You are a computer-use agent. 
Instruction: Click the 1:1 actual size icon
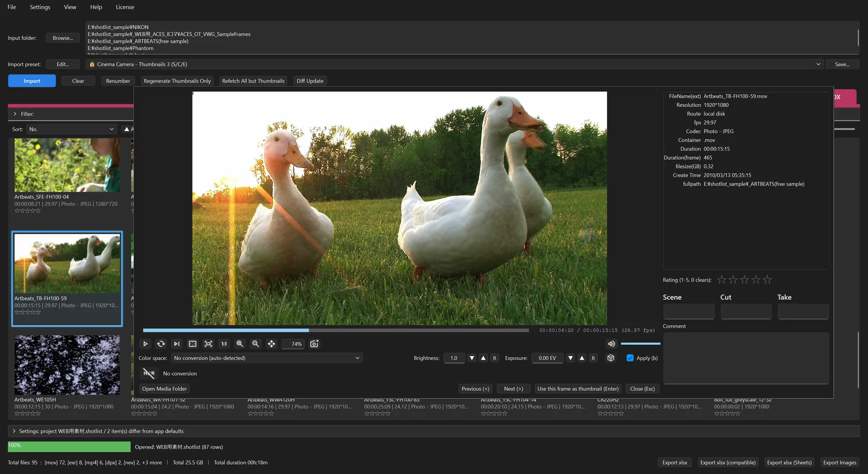[224, 344]
